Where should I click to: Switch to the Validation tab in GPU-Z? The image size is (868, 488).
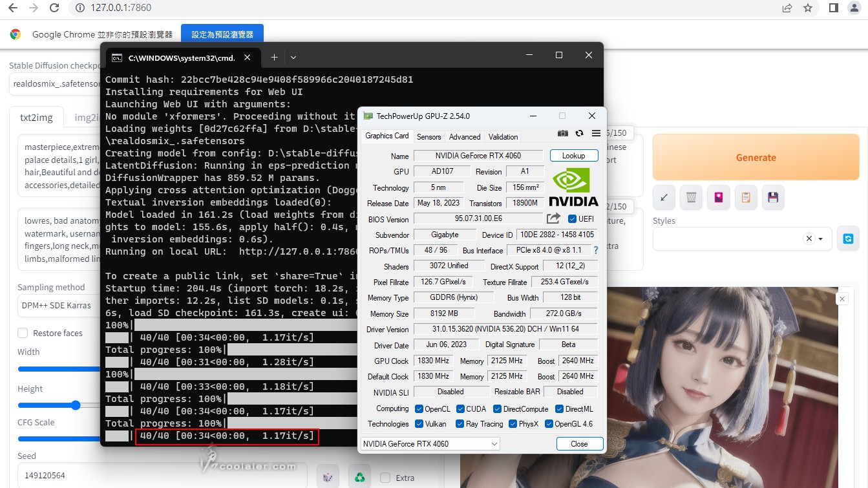tap(503, 137)
